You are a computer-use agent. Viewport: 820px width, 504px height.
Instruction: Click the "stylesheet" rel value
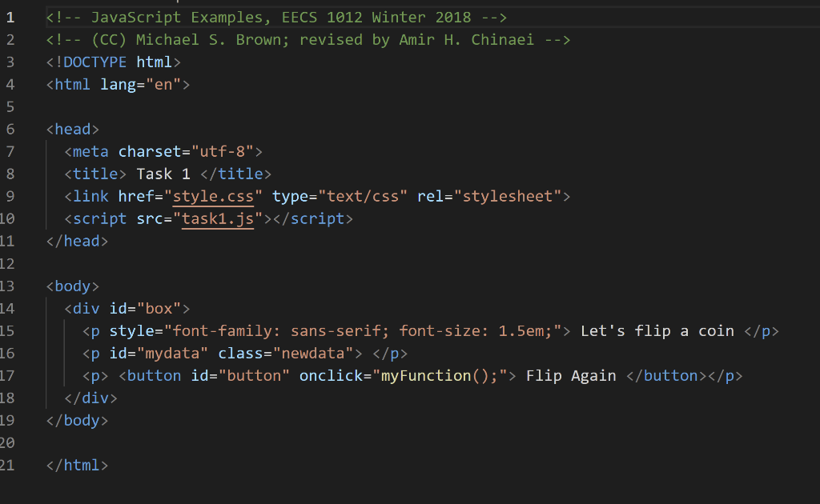[508, 196]
